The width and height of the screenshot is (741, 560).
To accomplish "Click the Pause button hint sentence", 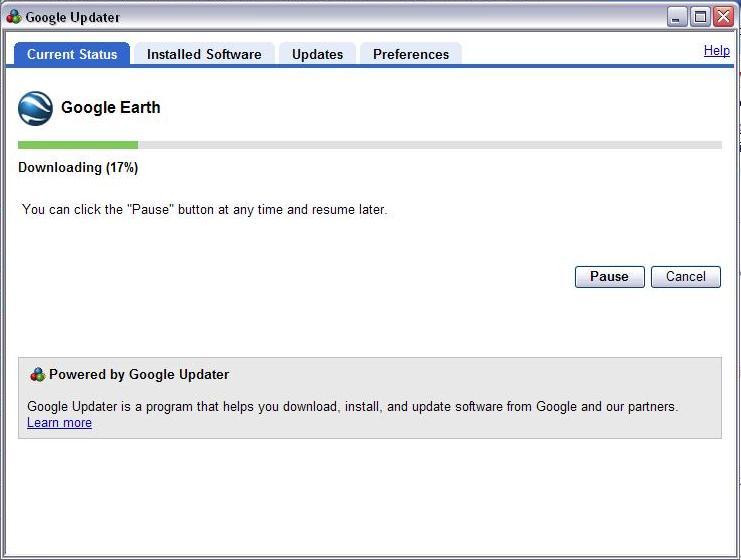I will (x=205, y=209).
